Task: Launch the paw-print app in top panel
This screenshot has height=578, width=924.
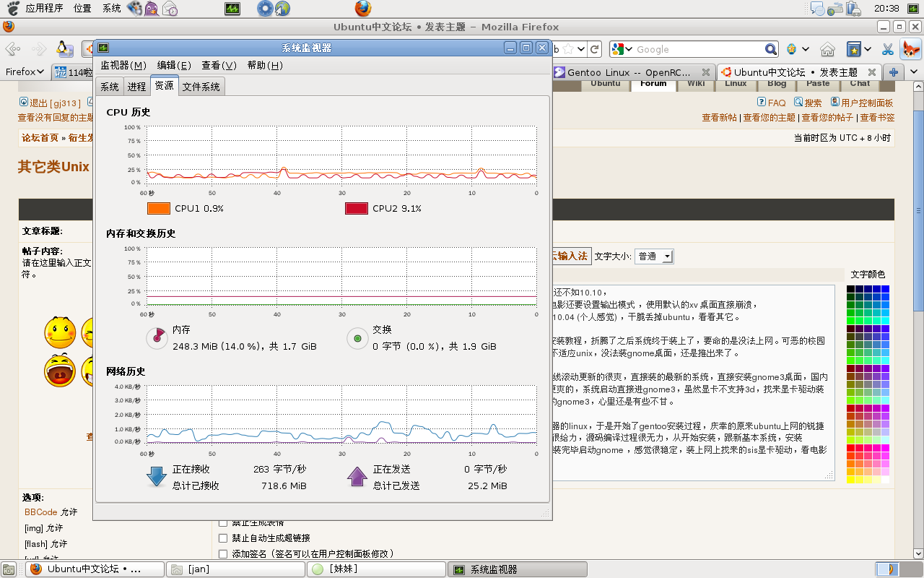Action: click(134, 9)
